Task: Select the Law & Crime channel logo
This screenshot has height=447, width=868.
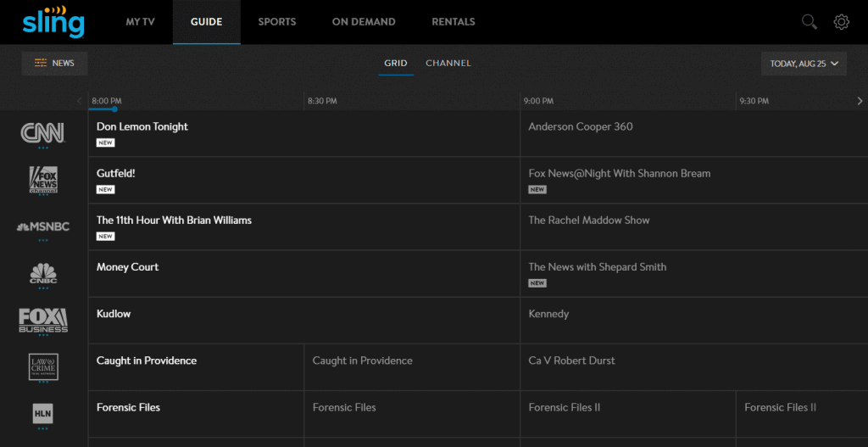Action: click(x=43, y=366)
